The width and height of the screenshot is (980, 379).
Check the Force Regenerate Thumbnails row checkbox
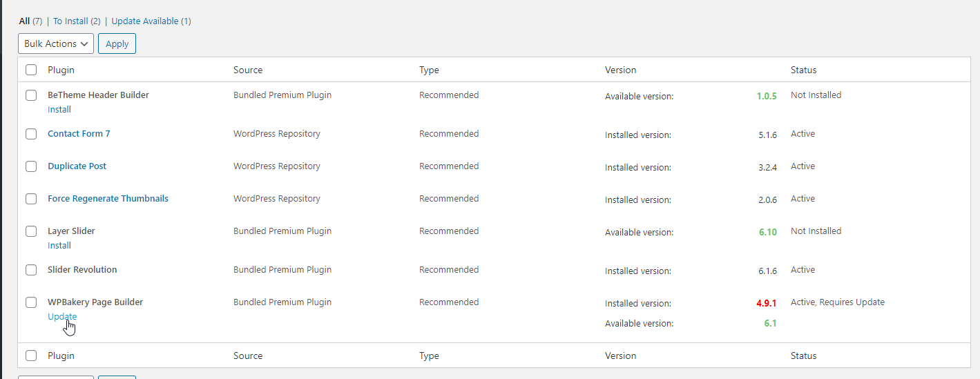(31, 199)
